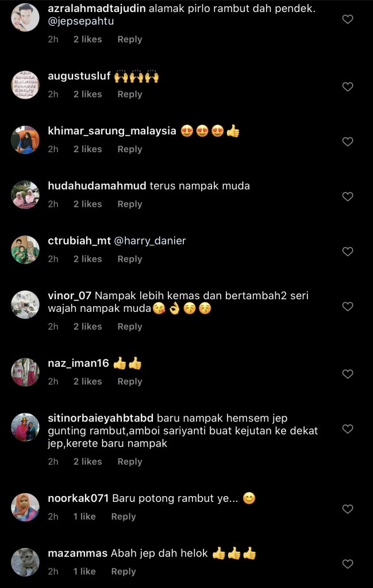Like naz_iman16's thumbs-up comment
Image resolution: width=373 pixels, height=588 pixels.
[348, 374]
